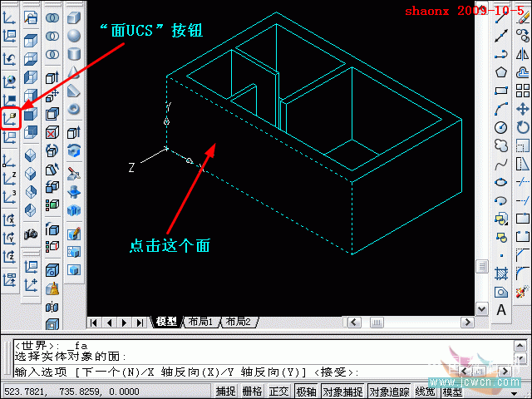532x399 pixels.
Task: Restore the previous UCS with the back-arrow icon
Action: click(x=10, y=59)
